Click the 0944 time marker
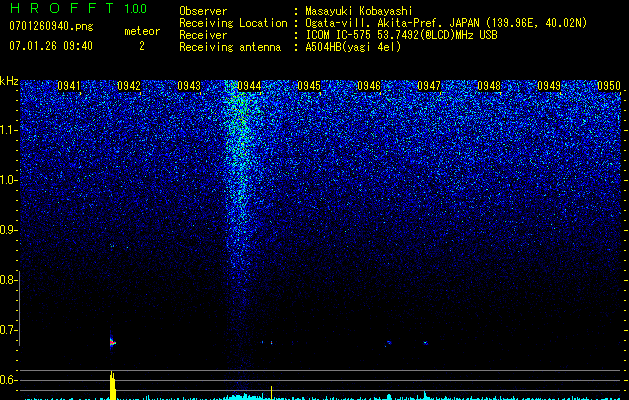The height and width of the screenshot is (400, 629). pos(249,86)
